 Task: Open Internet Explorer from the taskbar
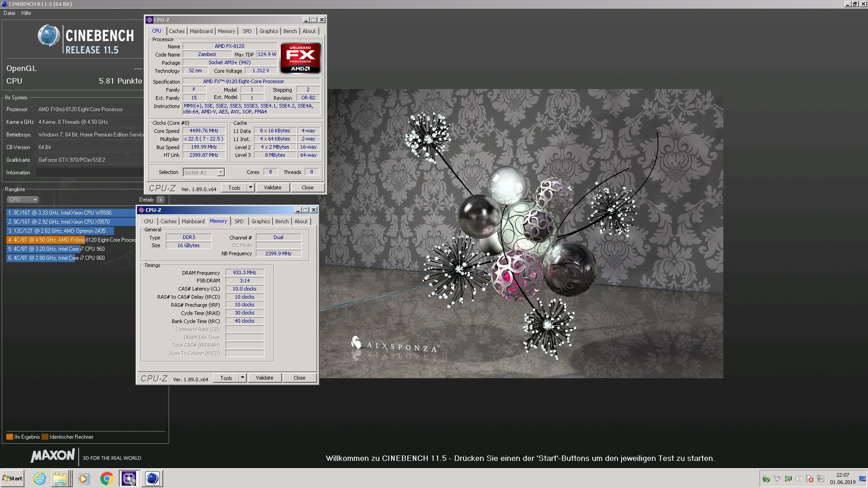coord(40,479)
